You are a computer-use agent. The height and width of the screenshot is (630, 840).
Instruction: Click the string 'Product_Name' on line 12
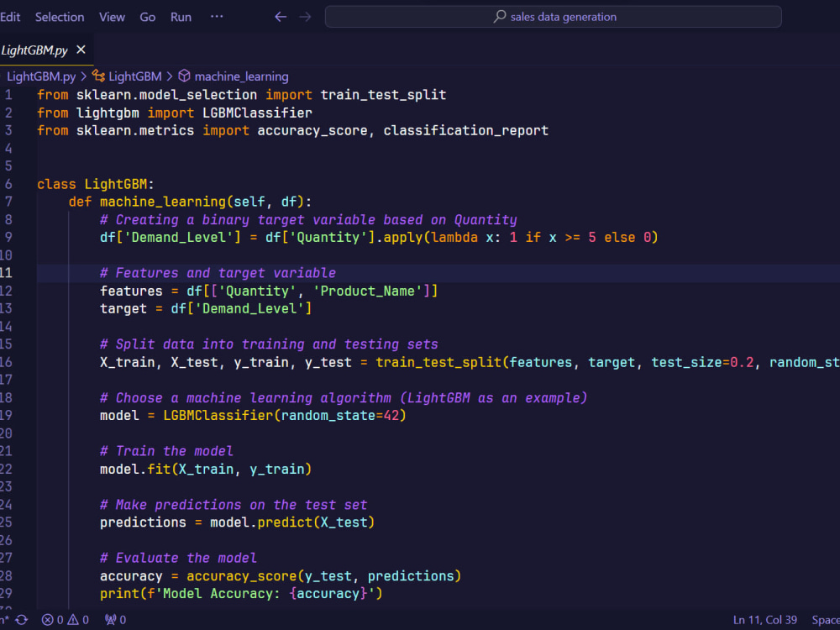click(x=368, y=291)
